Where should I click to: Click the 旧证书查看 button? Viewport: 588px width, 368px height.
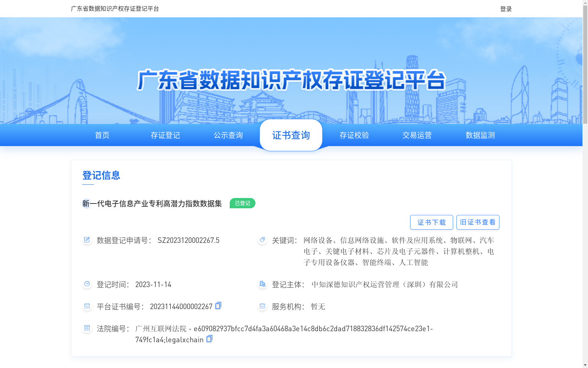coord(478,222)
